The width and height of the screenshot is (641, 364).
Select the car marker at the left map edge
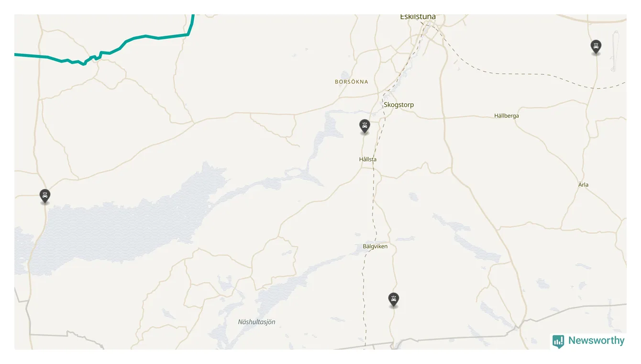[x=44, y=196]
